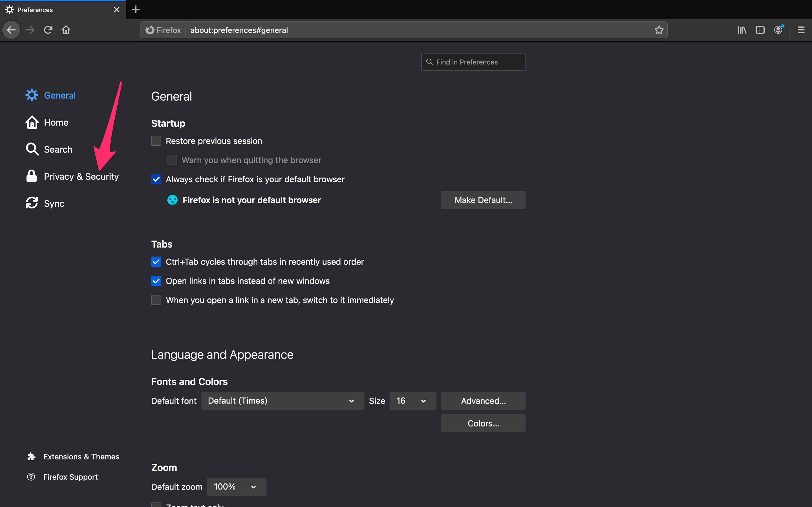Click the home toolbar icon
This screenshot has height=507, width=812.
(x=66, y=30)
